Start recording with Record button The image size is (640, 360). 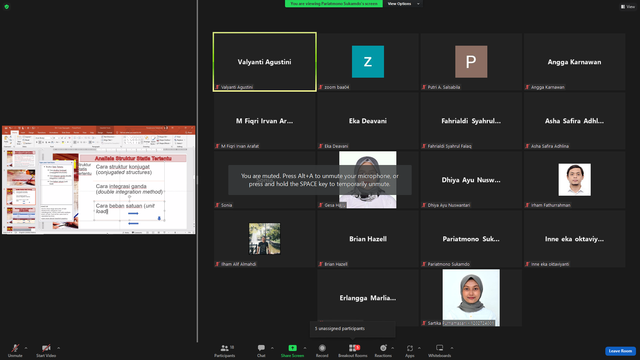(x=322, y=350)
